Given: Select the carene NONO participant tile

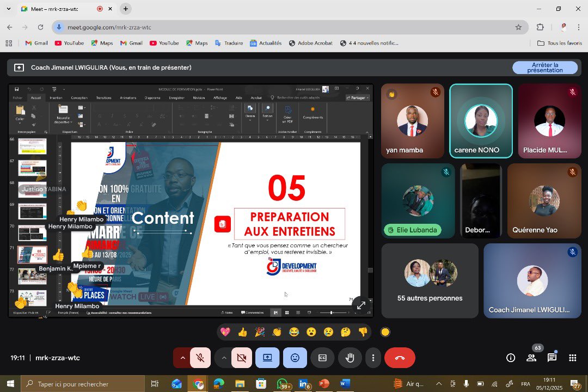Looking at the screenshot, I should [x=481, y=121].
